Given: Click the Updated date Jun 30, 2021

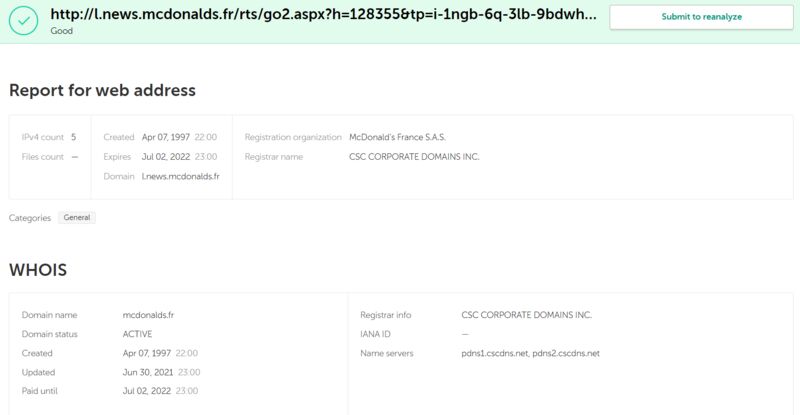Looking at the screenshot, I should point(148,372).
